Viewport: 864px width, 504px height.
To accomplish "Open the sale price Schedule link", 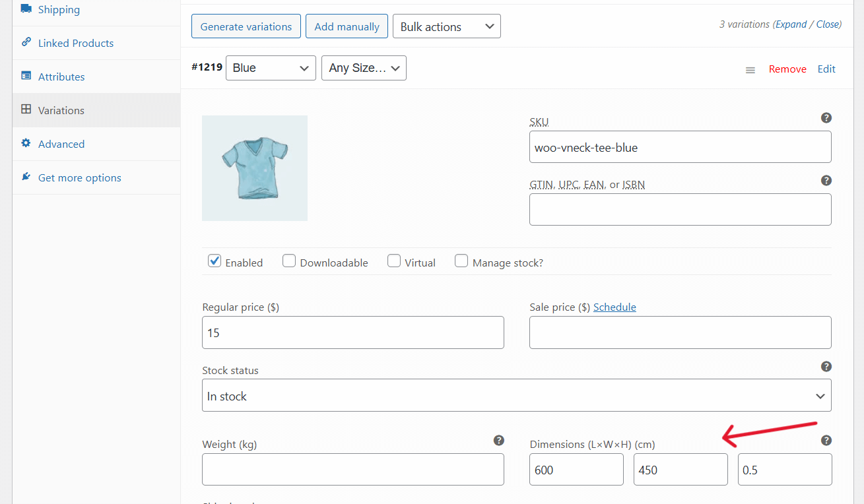I will [615, 307].
